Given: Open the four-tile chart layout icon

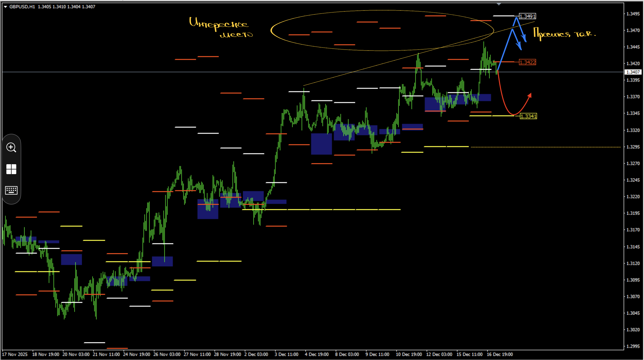Looking at the screenshot, I should click(11, 169).
